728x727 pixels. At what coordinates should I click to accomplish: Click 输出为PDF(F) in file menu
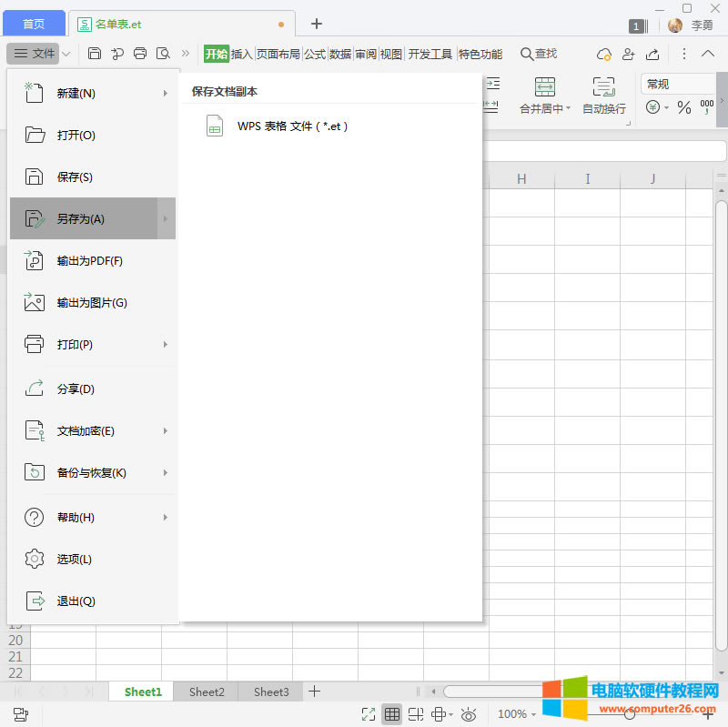90,261
